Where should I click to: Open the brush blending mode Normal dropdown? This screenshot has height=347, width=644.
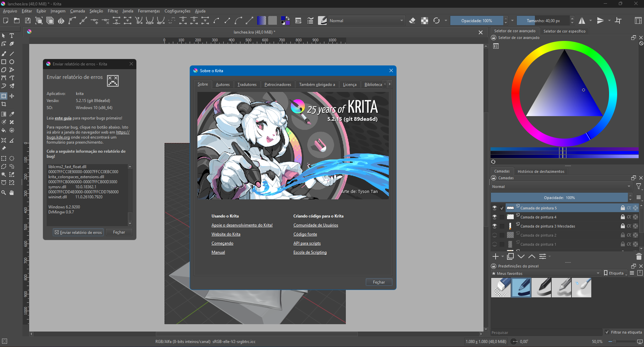pos(366,21)
